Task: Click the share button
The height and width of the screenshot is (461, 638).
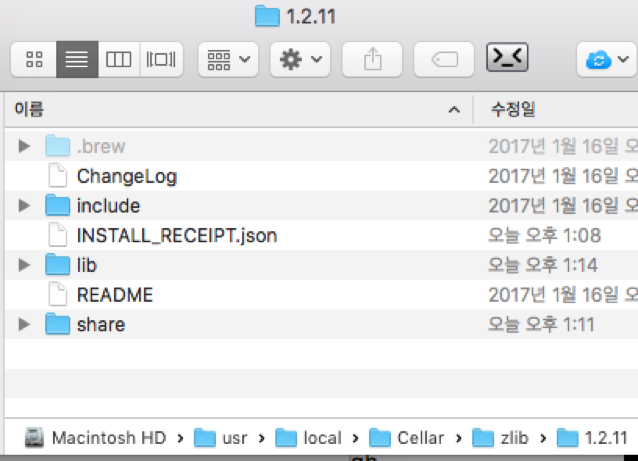Action: [x=372, y=60]
